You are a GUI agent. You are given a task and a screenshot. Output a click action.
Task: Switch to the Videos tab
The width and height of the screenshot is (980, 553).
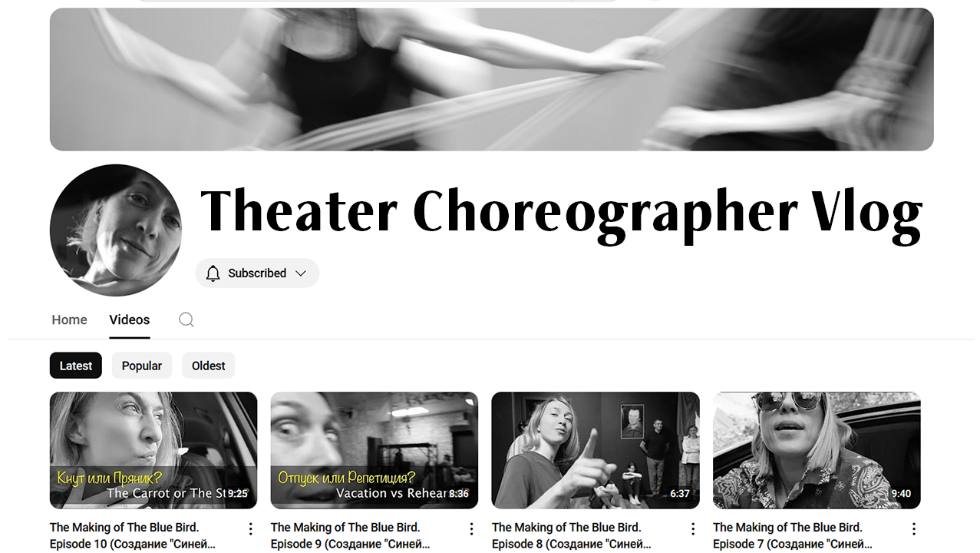click(130, 320)
